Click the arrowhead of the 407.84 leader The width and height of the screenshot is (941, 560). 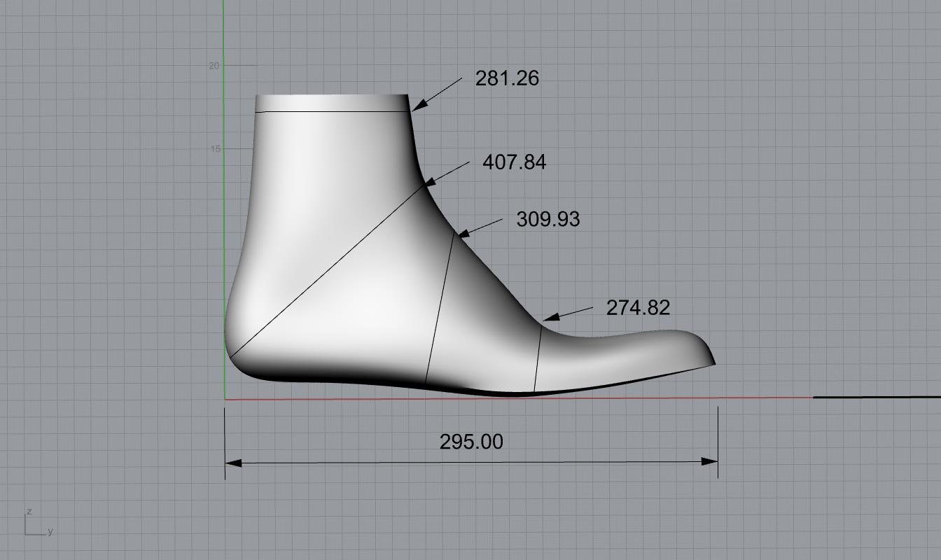pyautogui.click(x=429, y=182)
